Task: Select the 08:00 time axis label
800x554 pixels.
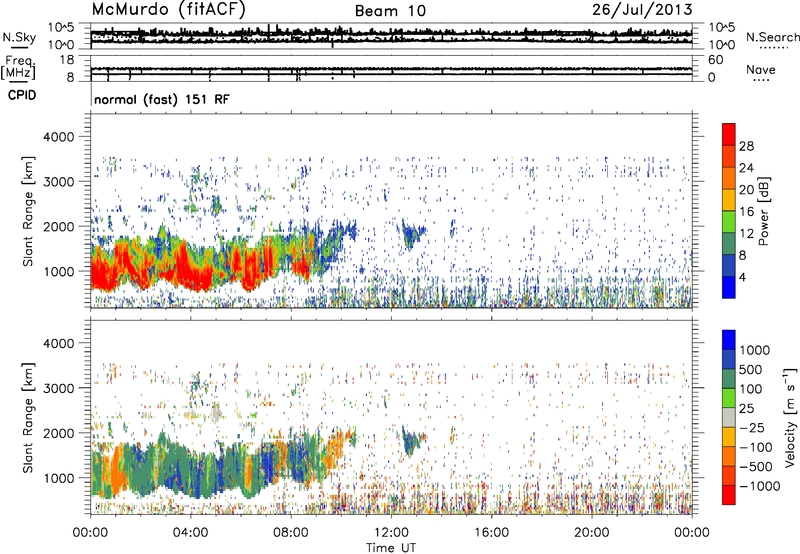Action: [290, 533]
